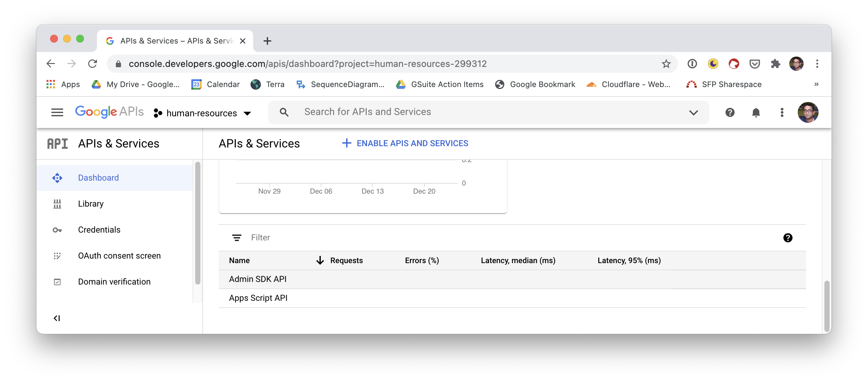Open Credentials in the sidebar

coord(99,230)
